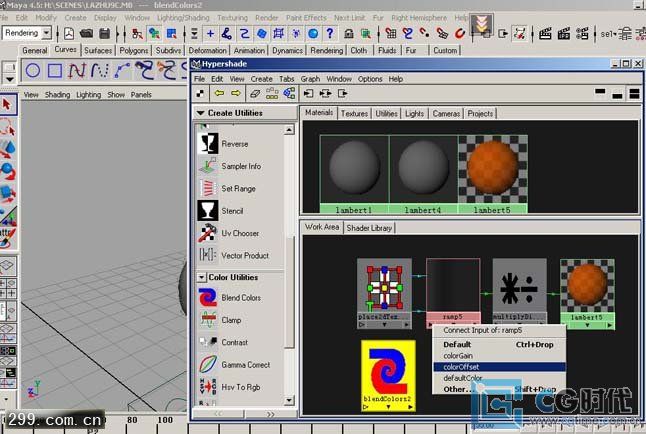The image size is (646, 434).
Task: Select the lambert1 material swatch
Action: click(x=354, y=174)
